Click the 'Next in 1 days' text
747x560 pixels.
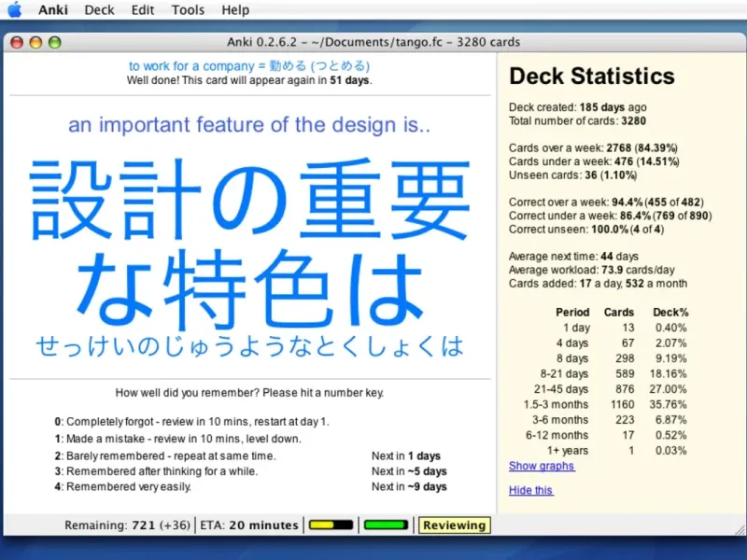pos(406,455)
